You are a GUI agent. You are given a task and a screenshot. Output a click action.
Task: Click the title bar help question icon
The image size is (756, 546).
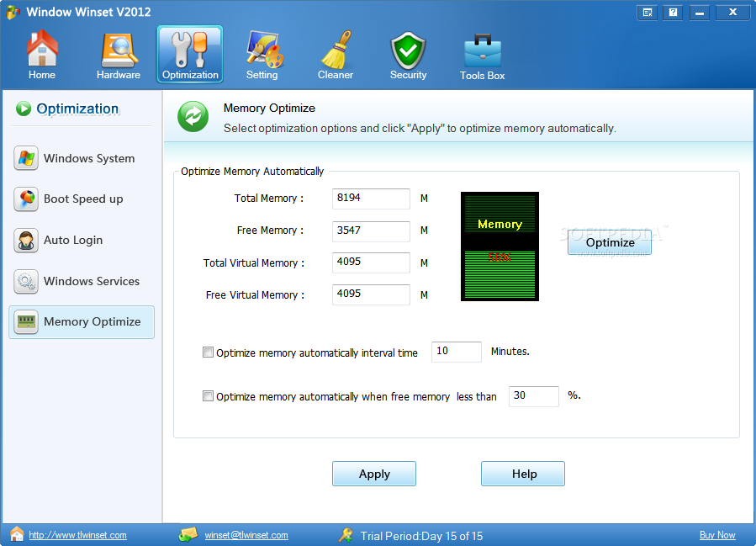pyautogui.click(x=673, y=13)
